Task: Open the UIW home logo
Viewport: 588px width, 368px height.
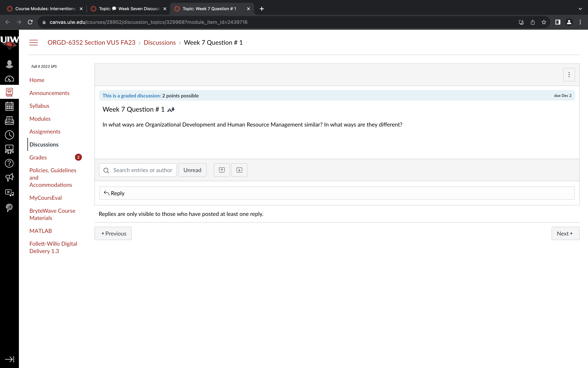Action: [9, 42]
